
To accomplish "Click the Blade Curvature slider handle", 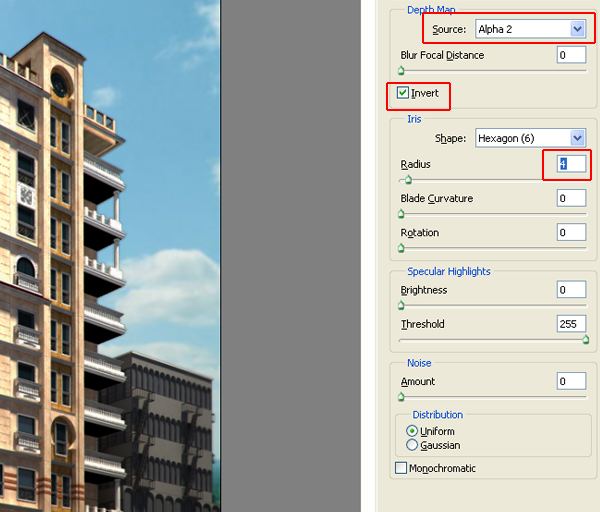I will (x=401, y=214).
